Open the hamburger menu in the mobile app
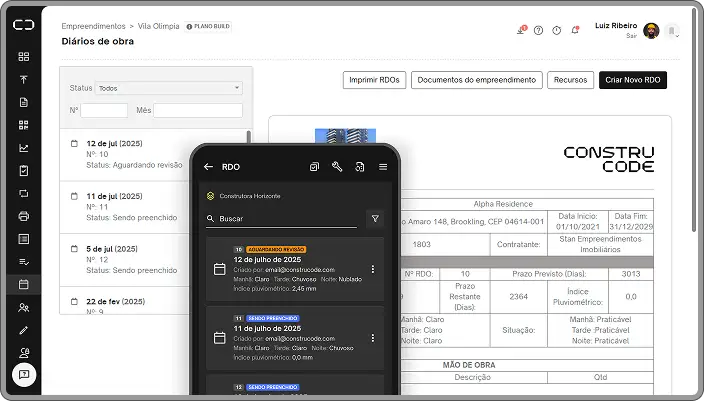 point(383,167)
